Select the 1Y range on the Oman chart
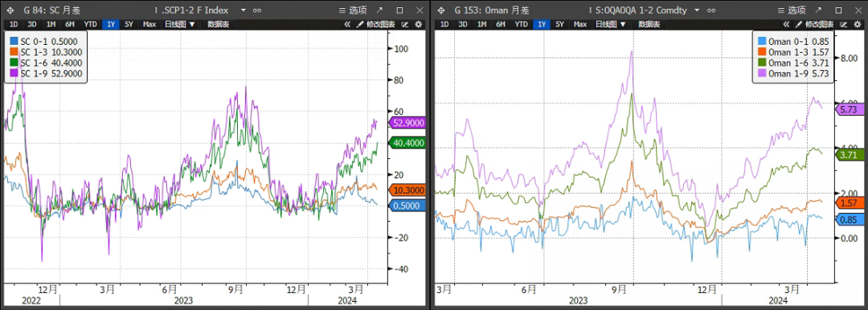 tap(541, 24)
